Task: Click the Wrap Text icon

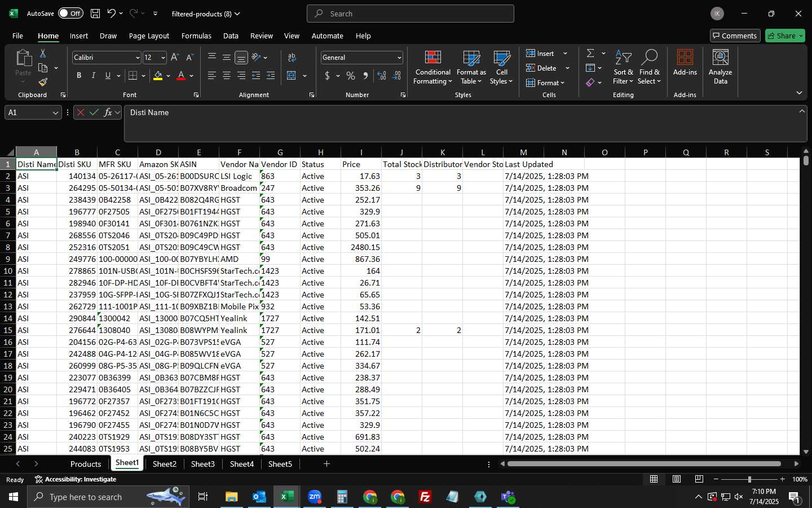Action: coord(292,57)
